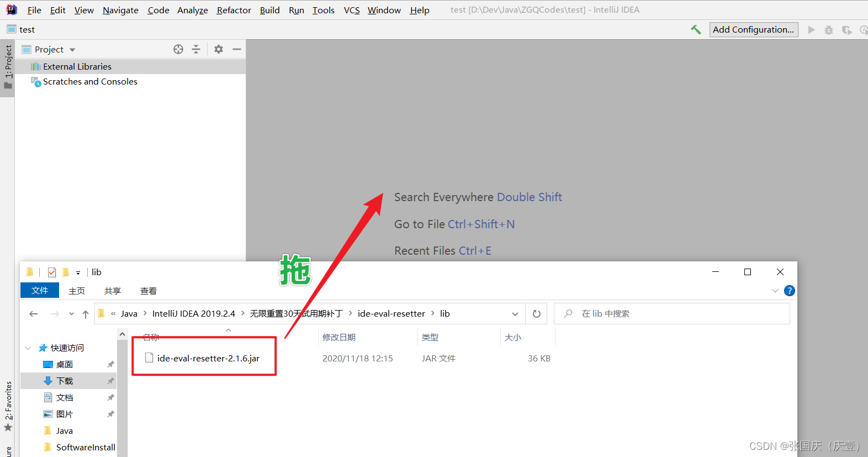The image size is (868, 457).
Task: Click the 在 lib 中搜索 search field
Action: point(672,313)
